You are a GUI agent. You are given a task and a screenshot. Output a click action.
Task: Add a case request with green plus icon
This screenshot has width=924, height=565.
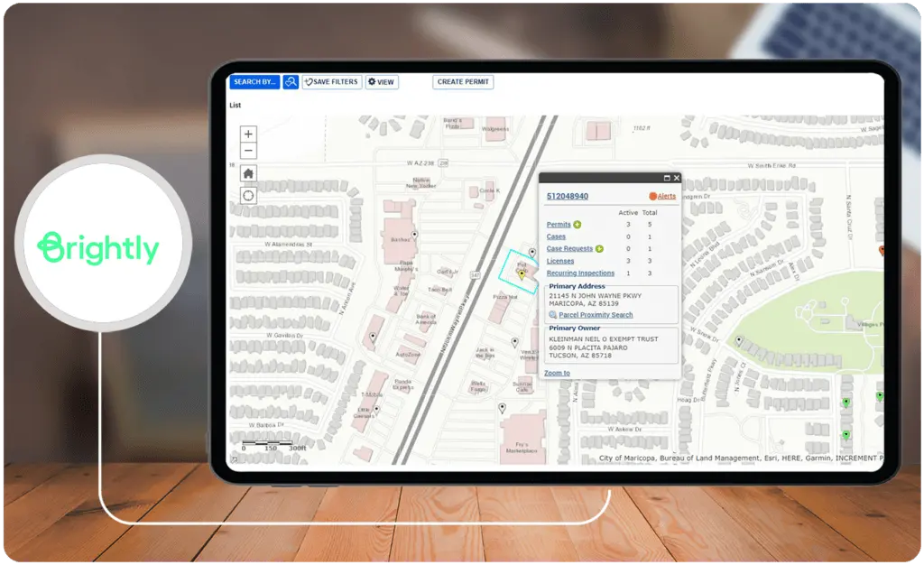click(599, 248)
